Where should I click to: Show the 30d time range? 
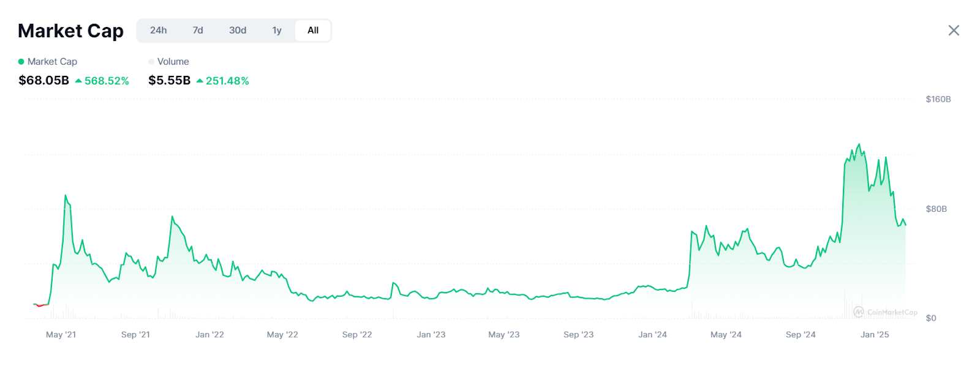tap(238, 31)
